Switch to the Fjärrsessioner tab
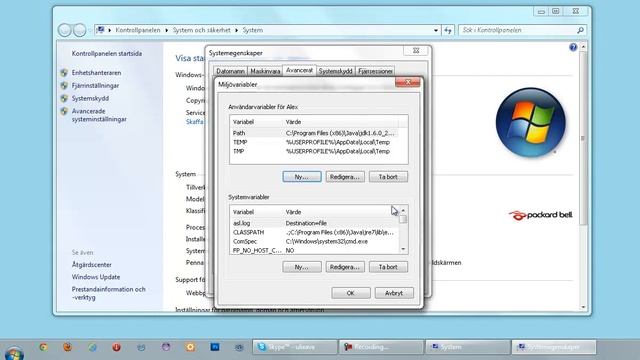The height and width of the screenshot is (360, 640). (375, 71)
